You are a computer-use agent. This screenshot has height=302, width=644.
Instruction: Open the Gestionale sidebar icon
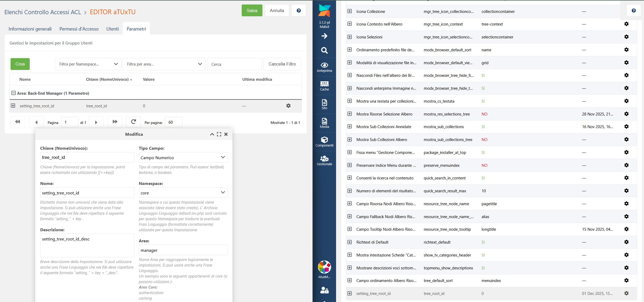324,160
